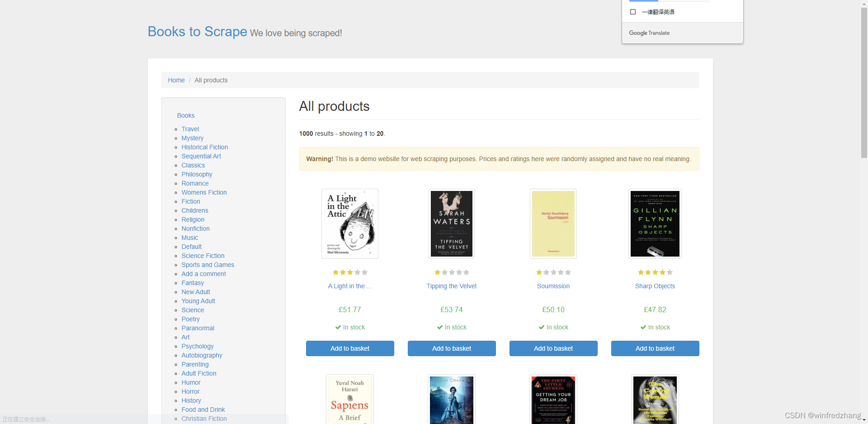Open the Sapiens book cover
Screen dimensions: 868x424
(x=350, y=399)
